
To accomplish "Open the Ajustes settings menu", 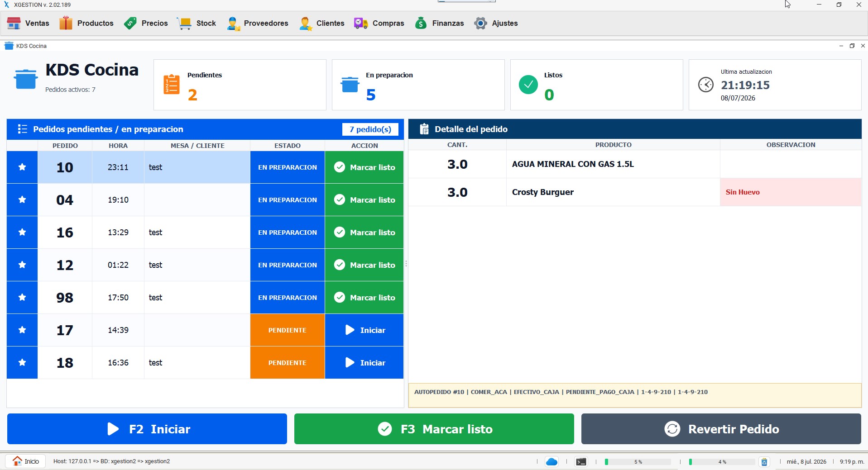I will point(496,23).
